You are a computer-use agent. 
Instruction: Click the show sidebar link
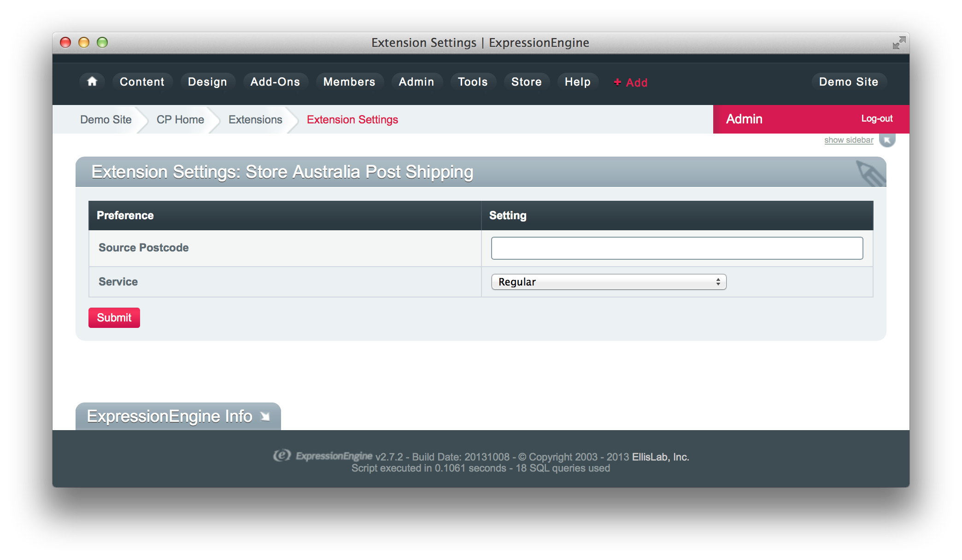tap(849, 140)
